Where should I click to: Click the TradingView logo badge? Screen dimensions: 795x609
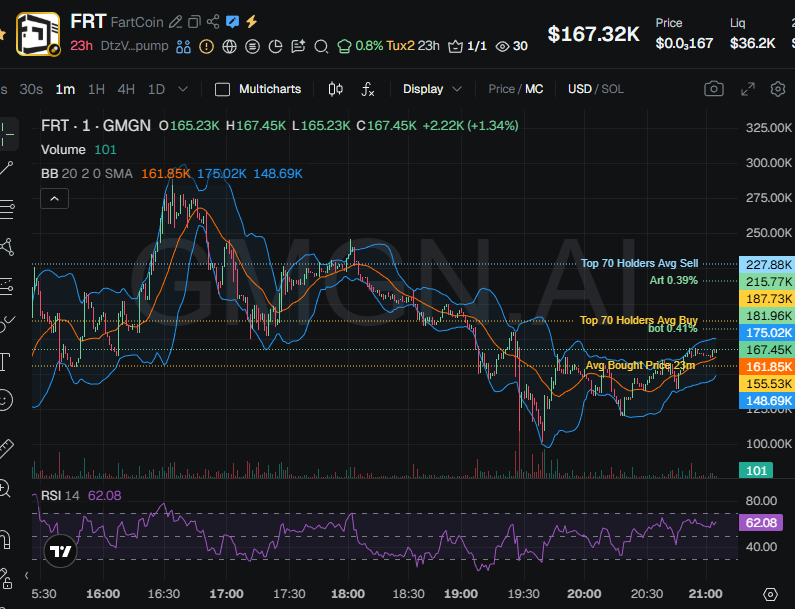click(60, 551)
